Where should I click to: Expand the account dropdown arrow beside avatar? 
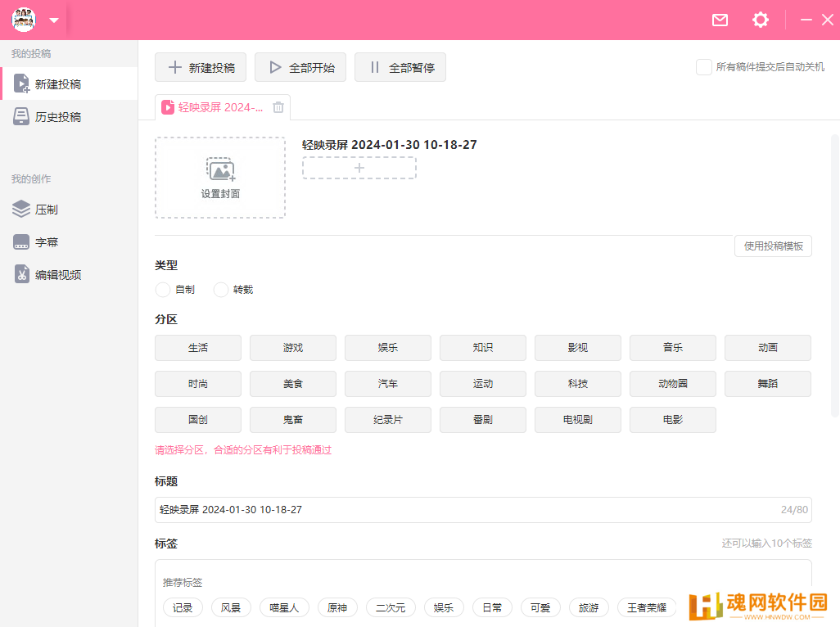pyautogui.click(x=54, y=20)
